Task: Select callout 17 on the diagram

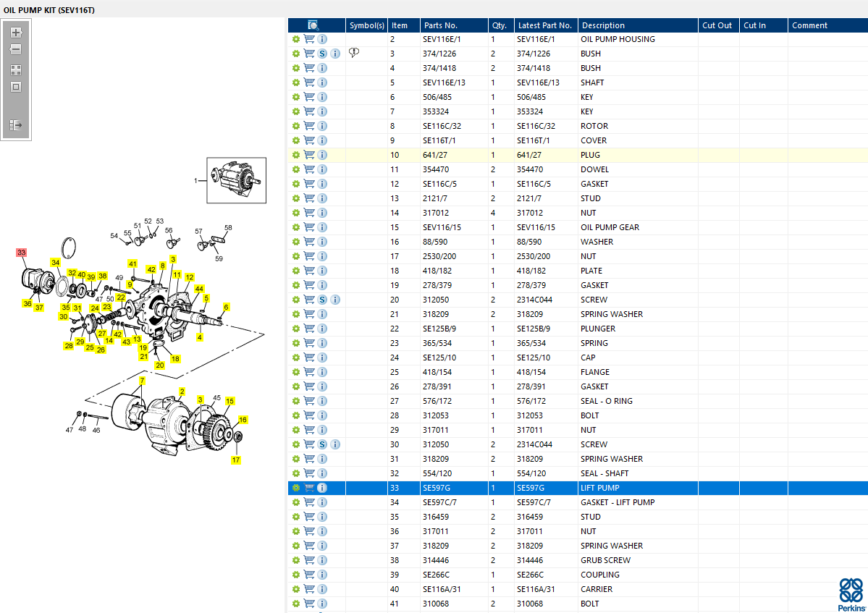Action: tap(236, 460)
